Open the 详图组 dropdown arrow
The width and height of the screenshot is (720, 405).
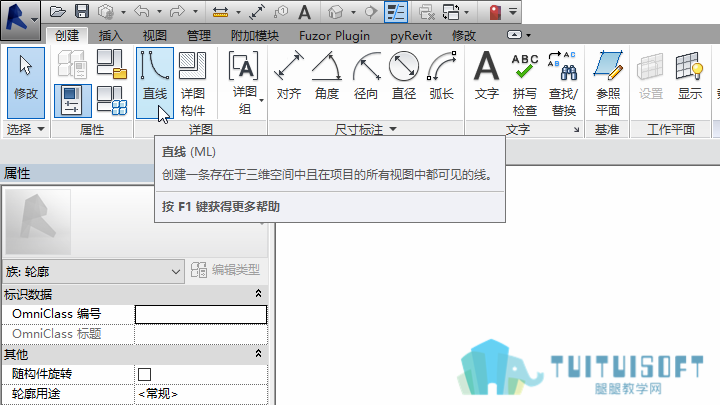(261, 101)
